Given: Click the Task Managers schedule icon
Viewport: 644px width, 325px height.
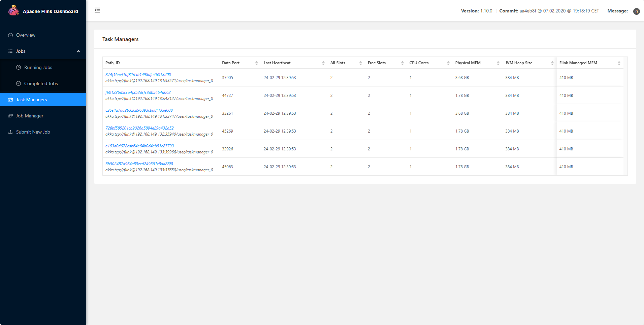Looking at the screenshot, I should click(10, 100).
